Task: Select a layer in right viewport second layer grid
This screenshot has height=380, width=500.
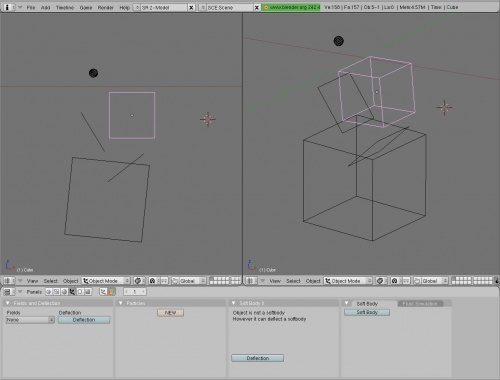Action: pyautogui.click(x=483, y=281)
